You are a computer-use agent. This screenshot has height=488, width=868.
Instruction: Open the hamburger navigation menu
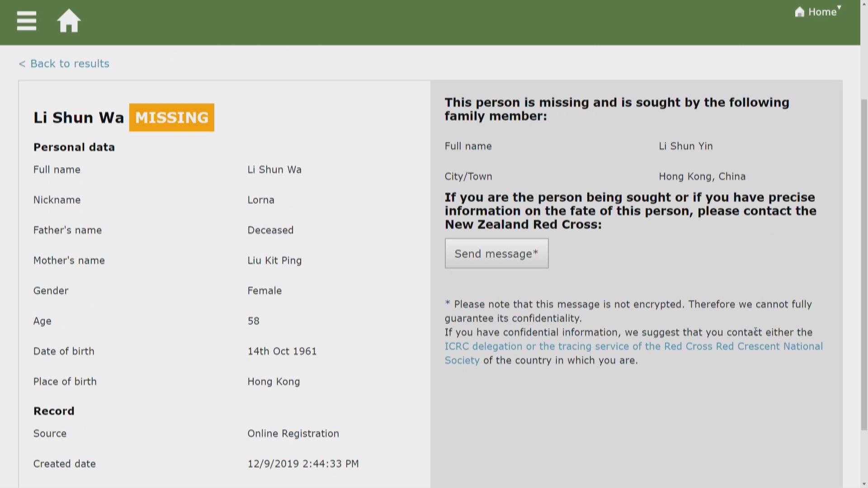click(26, 21)
